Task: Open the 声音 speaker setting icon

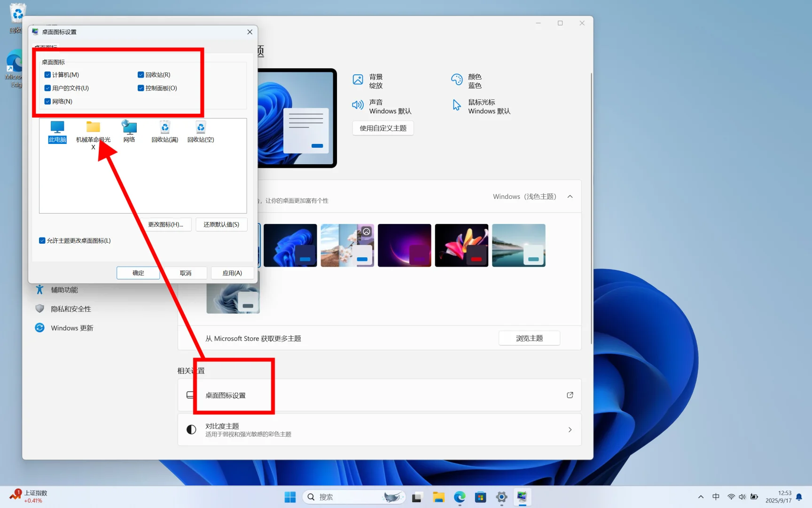Action: click(x=358, y=105)
